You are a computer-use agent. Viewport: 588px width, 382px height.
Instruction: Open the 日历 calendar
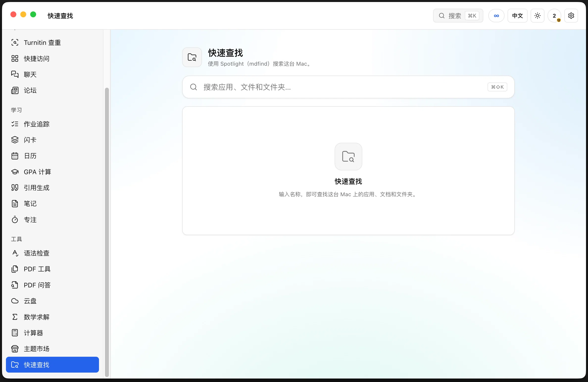click(x=52, y=156)
